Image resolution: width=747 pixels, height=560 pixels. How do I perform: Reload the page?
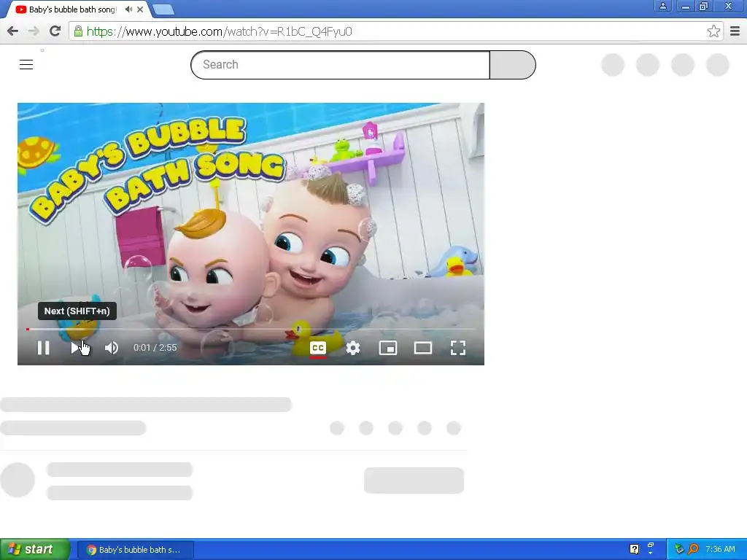pyautogui.click(x=55, y=31)
